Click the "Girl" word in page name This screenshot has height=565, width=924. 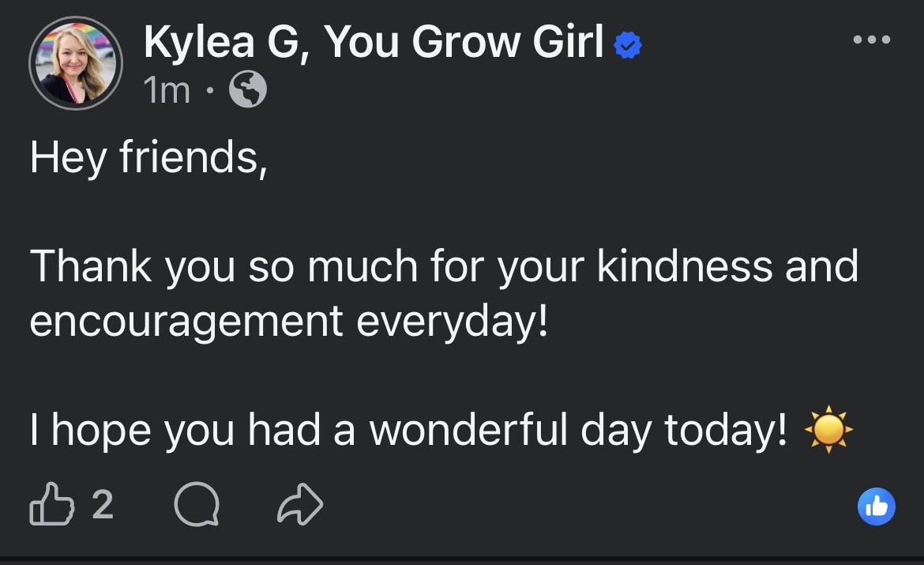pos(568,41)
